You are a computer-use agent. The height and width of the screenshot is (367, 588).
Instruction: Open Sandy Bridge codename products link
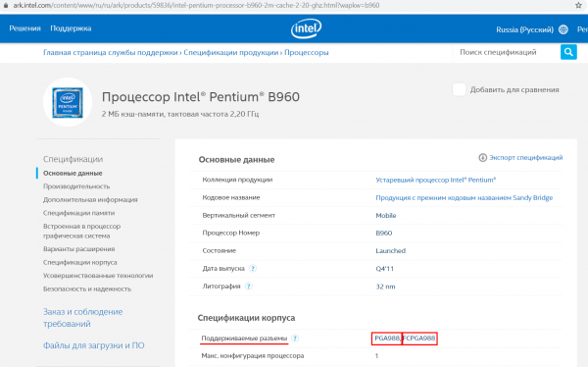(x=465, y=197)
